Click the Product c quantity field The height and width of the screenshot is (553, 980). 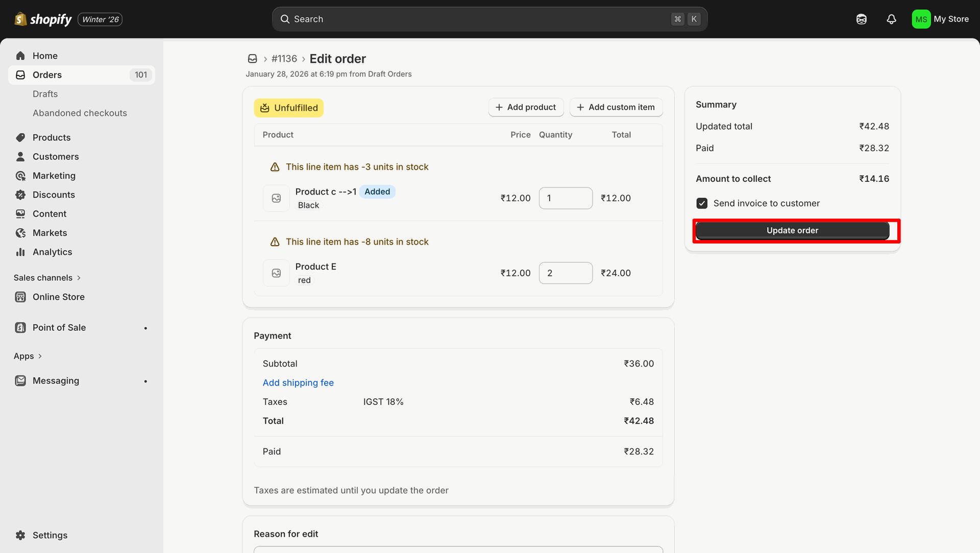click(x=566, y=198)
